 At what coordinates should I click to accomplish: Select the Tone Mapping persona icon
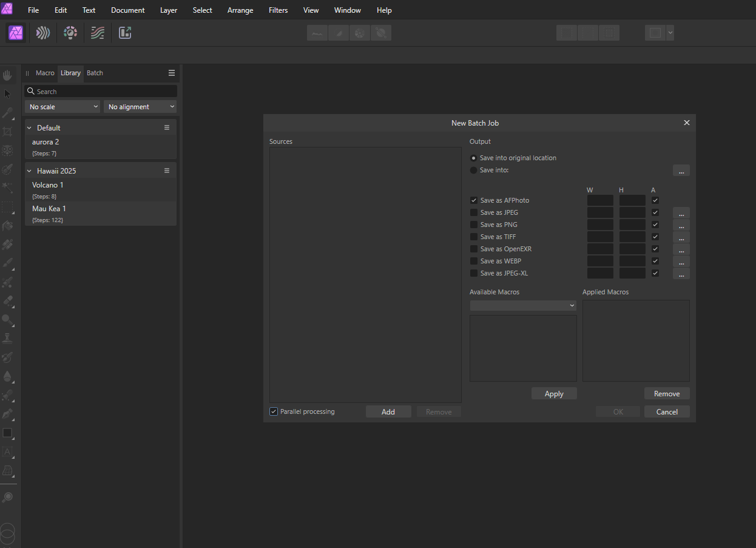point(98,33)
